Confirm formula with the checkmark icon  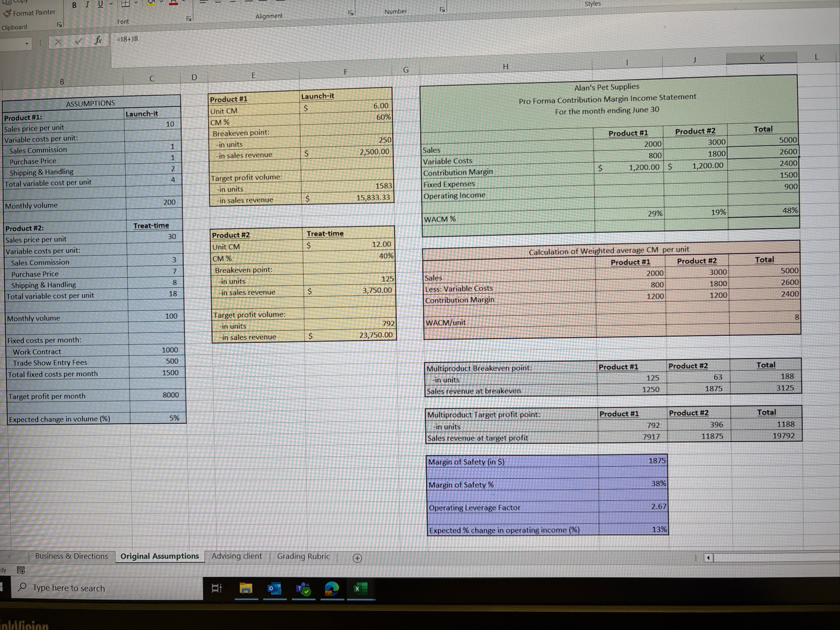pyautogui.click(x=78, y=41)
